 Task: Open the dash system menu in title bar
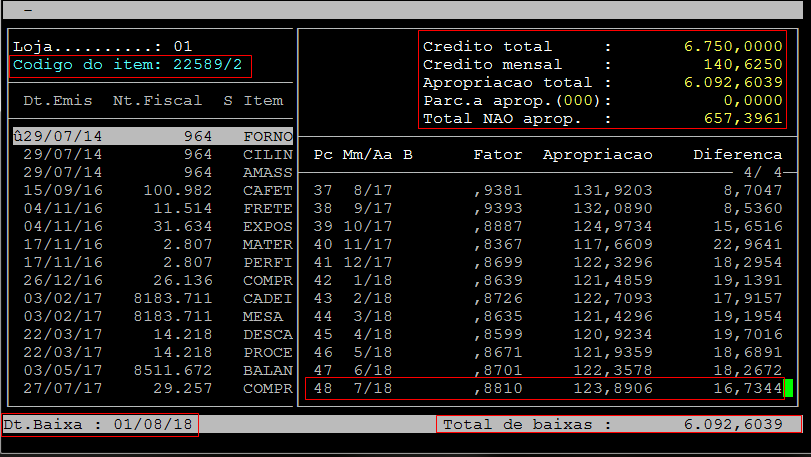[x=27, y=8]
